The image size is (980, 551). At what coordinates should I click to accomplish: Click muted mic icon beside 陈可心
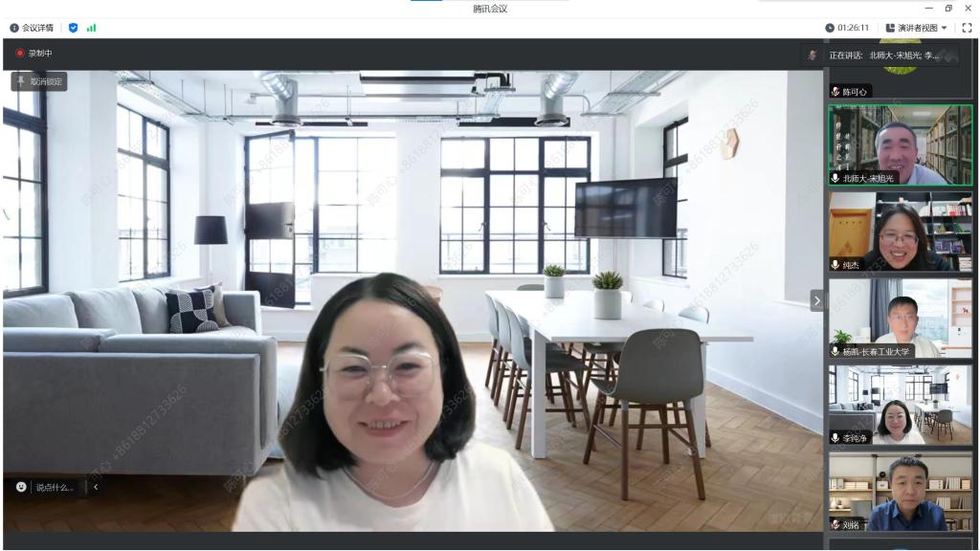pos(835,92)
